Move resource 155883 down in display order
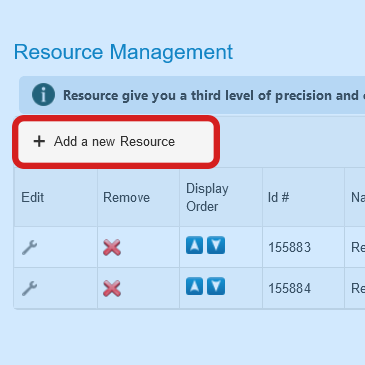This screenshot has width=365, height=365. tap(216, 245)
